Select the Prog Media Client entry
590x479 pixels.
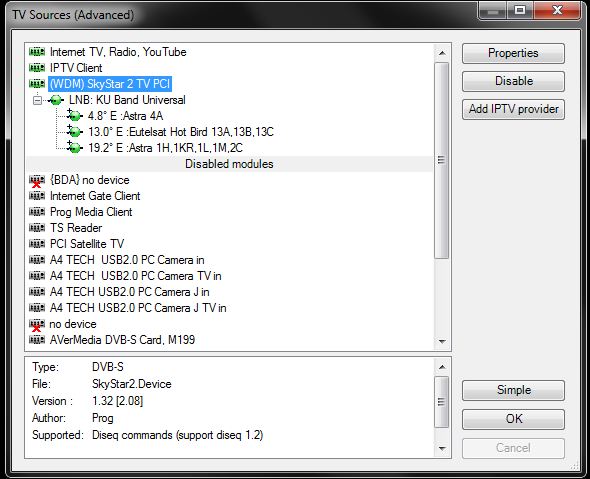(x=91, y=212)
